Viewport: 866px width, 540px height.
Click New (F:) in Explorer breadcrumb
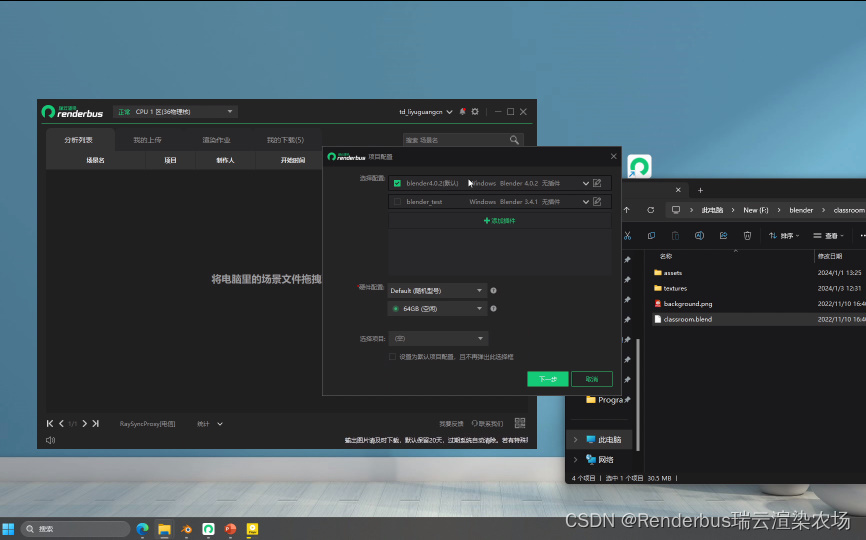click(x=756, y=210)
